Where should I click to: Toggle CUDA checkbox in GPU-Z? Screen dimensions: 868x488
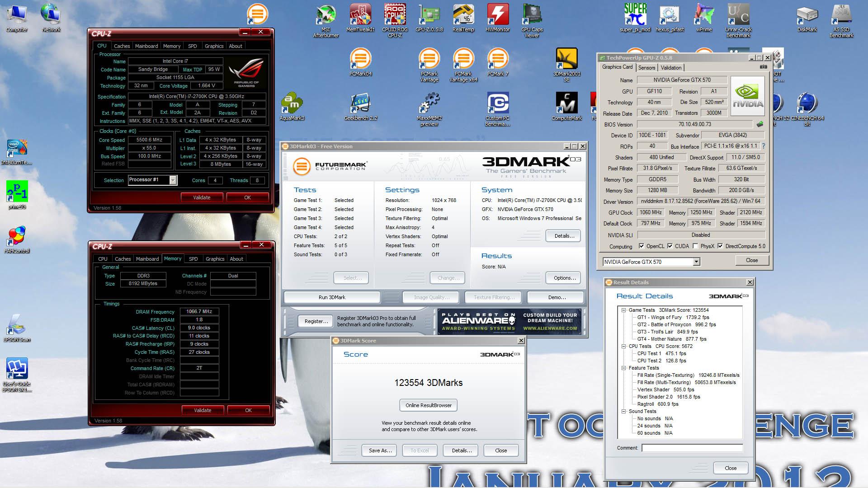coord(670,246)
